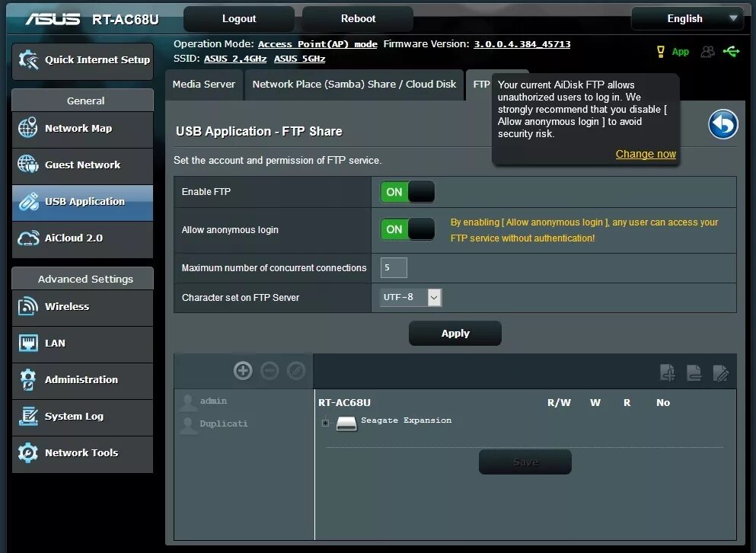Click the App link in header
Viewport: 756px width, 553px height.
pyautogui.click(x=681, y=52)
